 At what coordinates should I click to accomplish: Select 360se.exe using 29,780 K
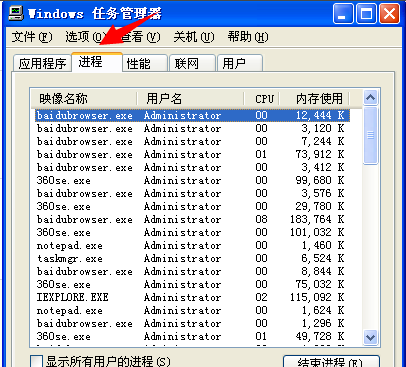click(192, 206)
